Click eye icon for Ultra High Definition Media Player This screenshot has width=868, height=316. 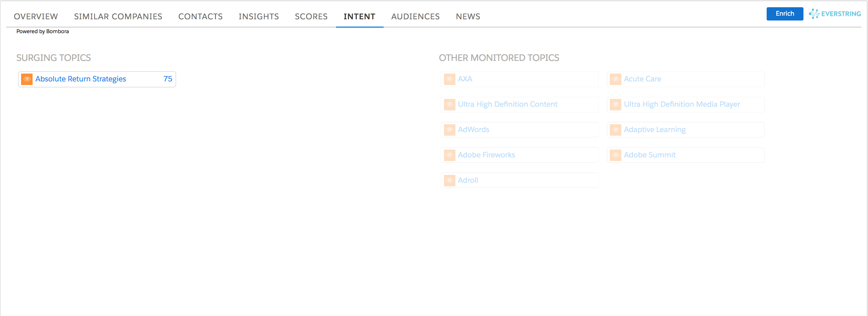click(615, 104)
